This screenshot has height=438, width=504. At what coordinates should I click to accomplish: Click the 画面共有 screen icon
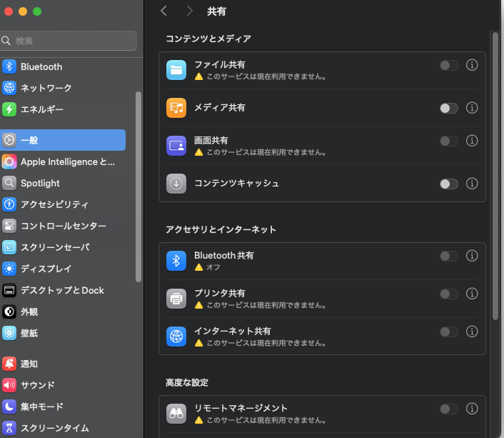click(x=176, y=146)
